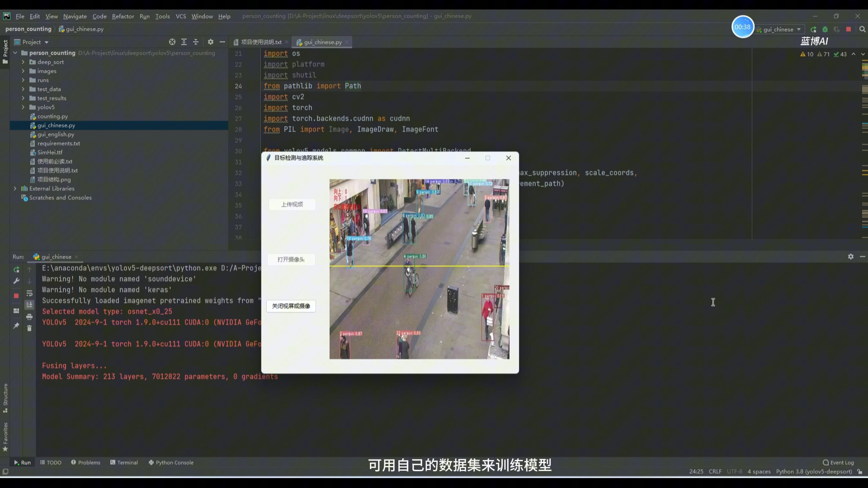868x488 pixels.
Task: Click the 上传视频 button
Action: (x=292, y=205)
